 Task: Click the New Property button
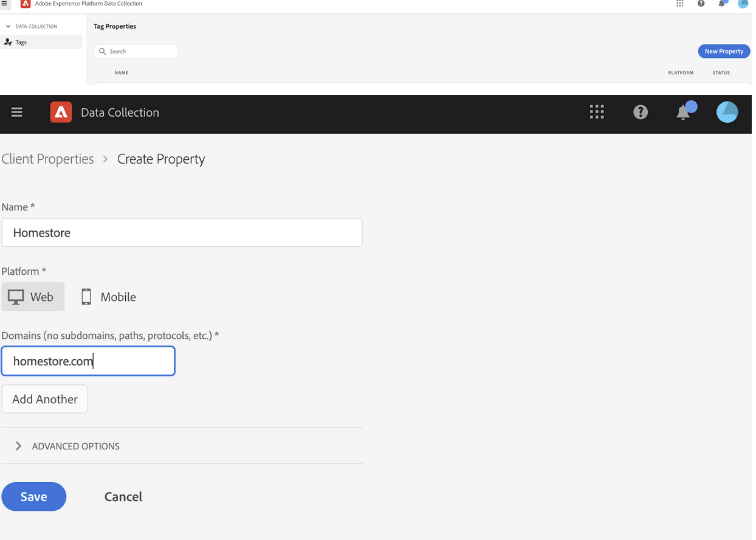pos(724,51)
